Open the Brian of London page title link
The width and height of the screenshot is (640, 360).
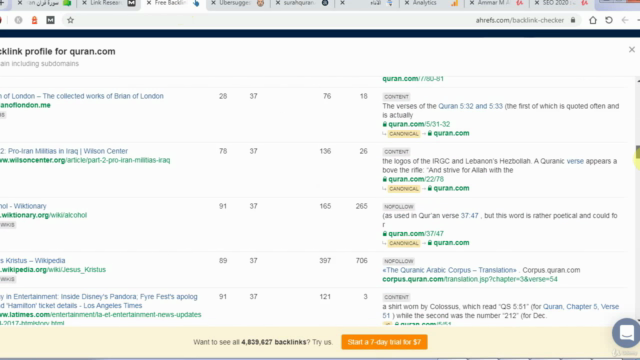pos(82,96)
